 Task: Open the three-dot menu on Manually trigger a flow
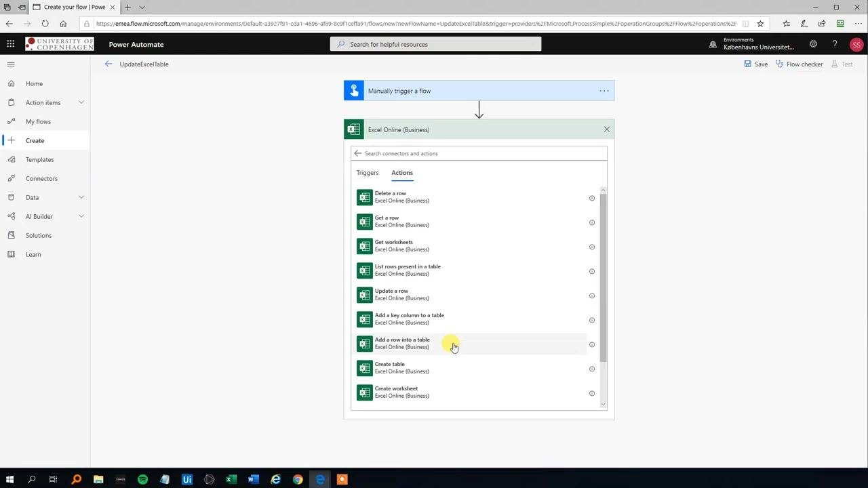click(604, 91)
